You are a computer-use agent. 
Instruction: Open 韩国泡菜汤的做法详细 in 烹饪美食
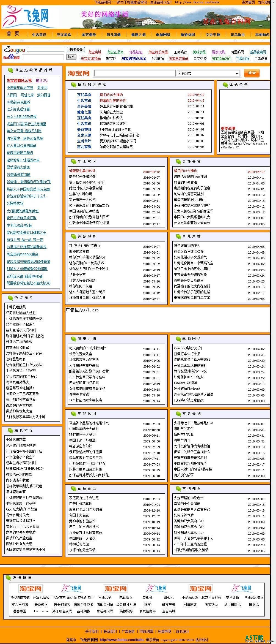tap(190, 176)
